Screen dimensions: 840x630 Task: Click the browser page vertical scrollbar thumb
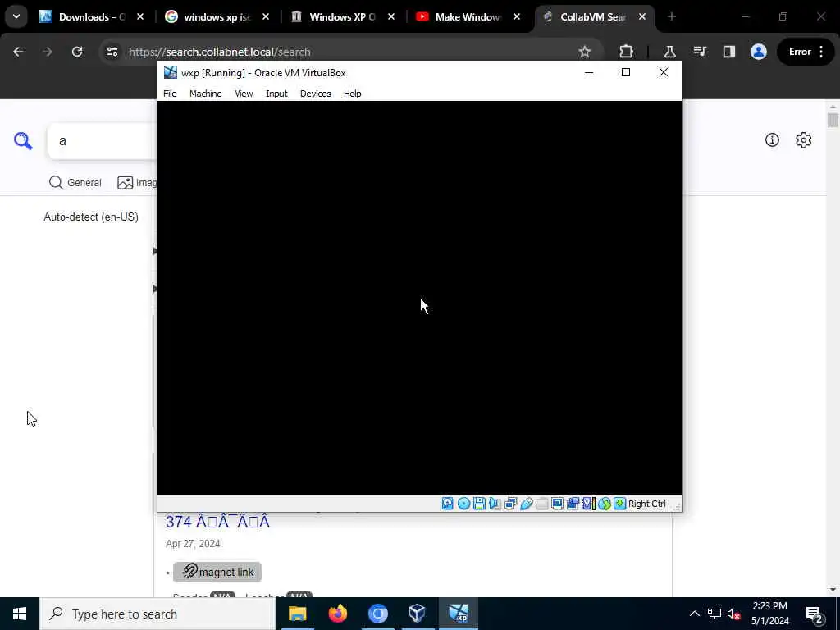tap(833, 120)
